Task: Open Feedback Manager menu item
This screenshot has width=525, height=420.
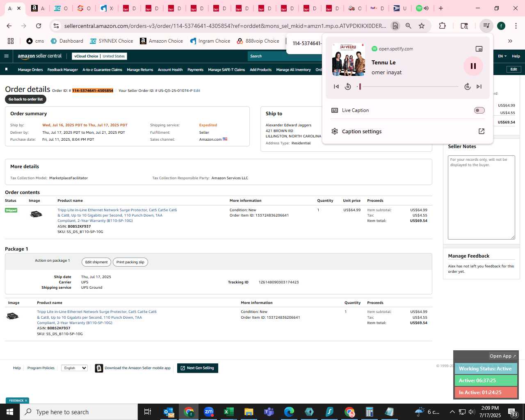Action: pos(62,70)
